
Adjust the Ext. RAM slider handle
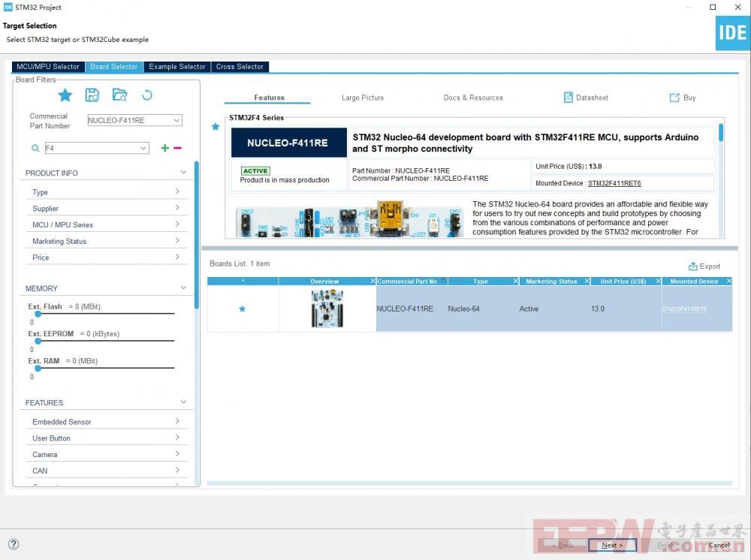(38, 369)
